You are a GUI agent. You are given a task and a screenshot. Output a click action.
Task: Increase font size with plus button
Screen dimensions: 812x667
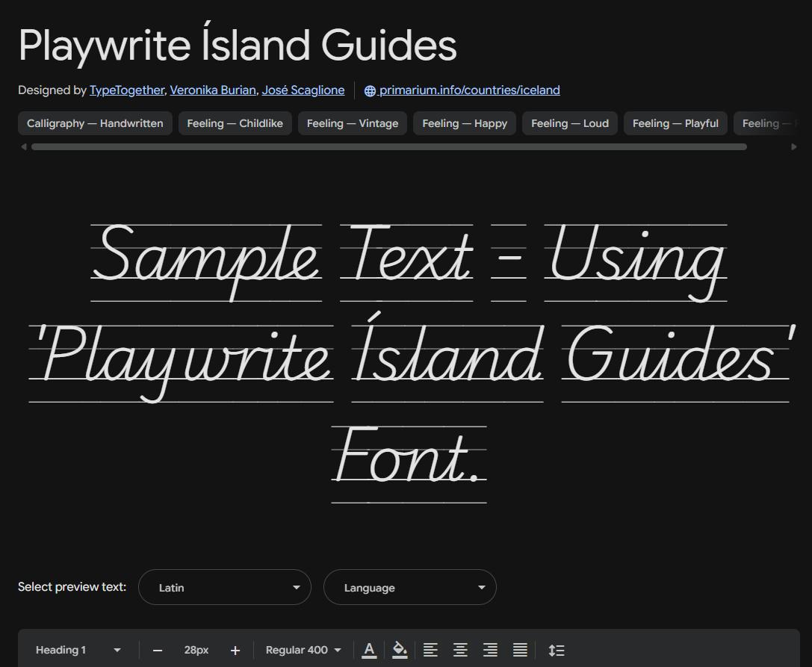pos(235,651)
